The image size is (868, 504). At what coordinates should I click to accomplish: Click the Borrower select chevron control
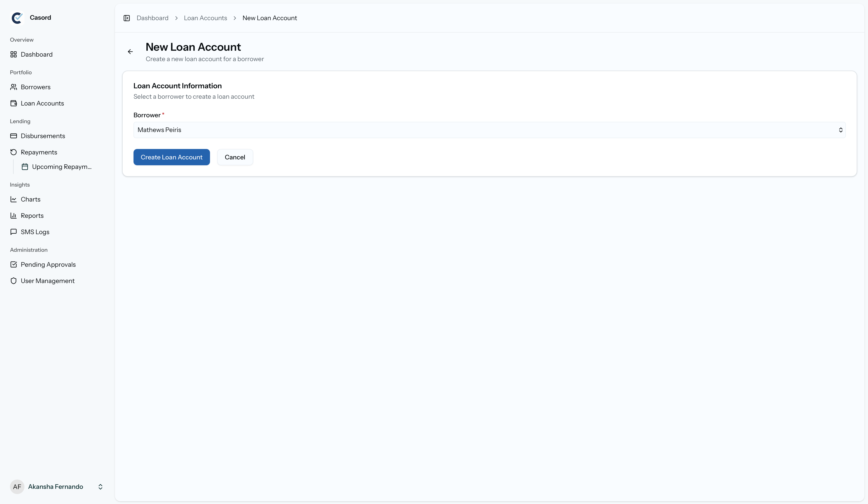click(x=841, y=130)
